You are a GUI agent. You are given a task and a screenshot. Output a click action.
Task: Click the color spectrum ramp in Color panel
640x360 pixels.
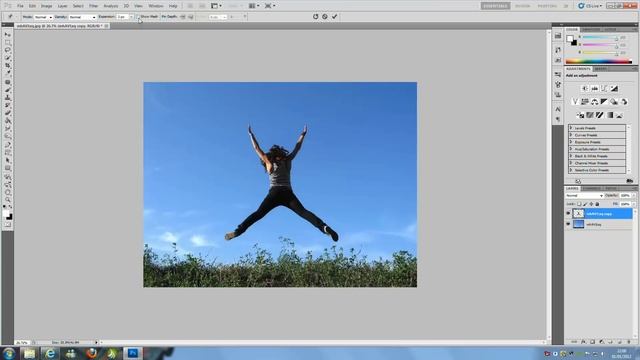(x=599, y=62)
